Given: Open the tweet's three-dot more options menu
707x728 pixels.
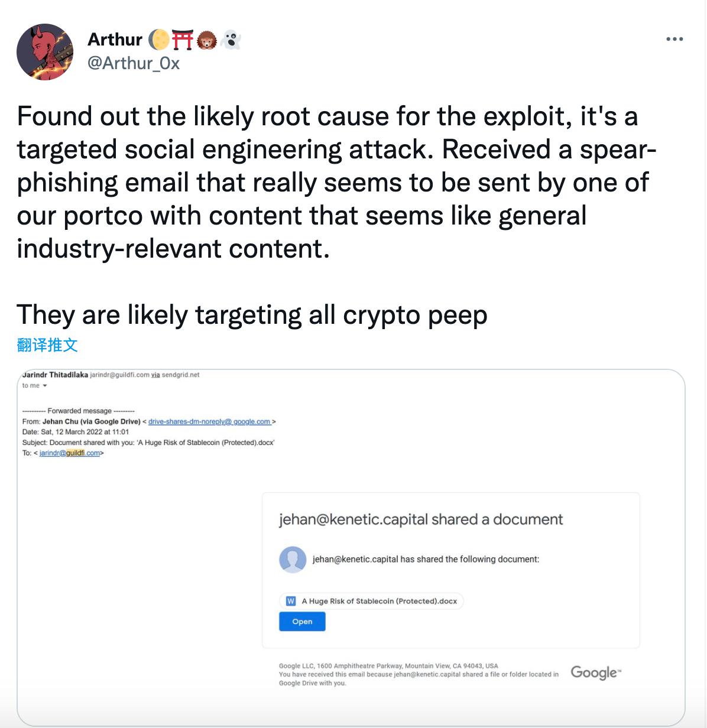Looking at the screenshot, I should tap(674, 40).
